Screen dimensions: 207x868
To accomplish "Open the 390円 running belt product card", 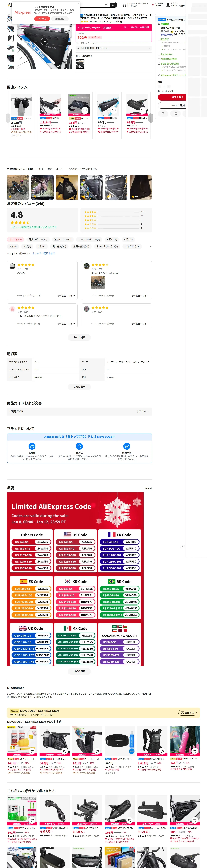I will click(x=120, y=751).
